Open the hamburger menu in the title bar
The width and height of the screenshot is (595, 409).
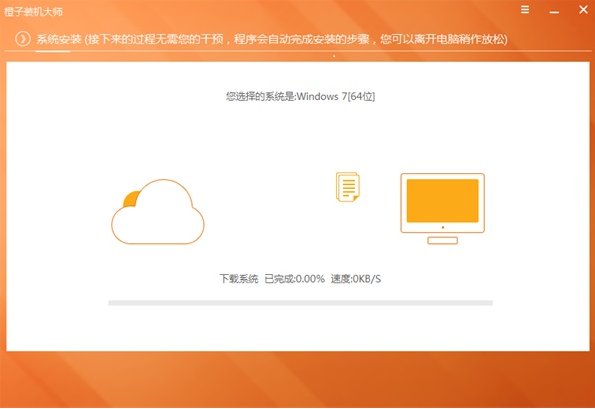(x=525, y=9)
